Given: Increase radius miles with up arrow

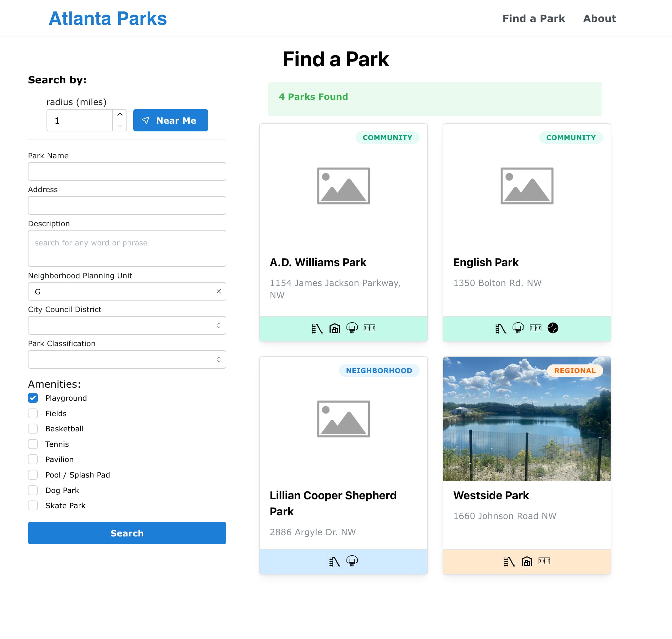Looking at the screenshot, I should 120,114.
